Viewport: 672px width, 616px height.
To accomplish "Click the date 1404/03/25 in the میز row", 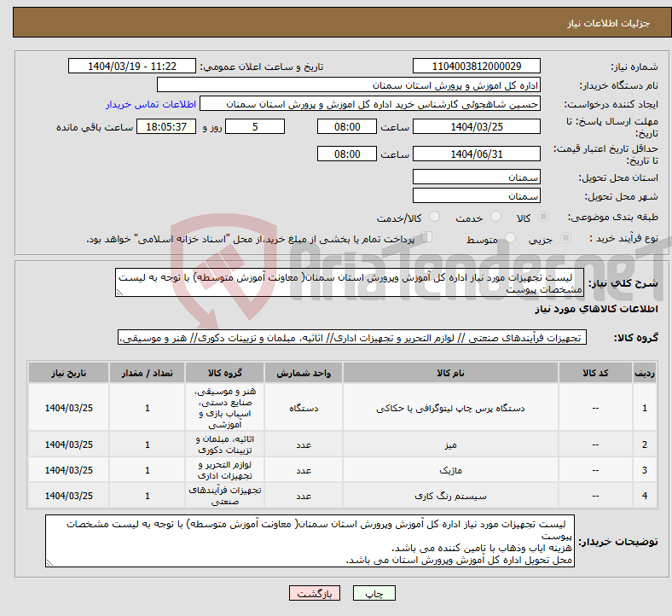I will tap(68, 445).
